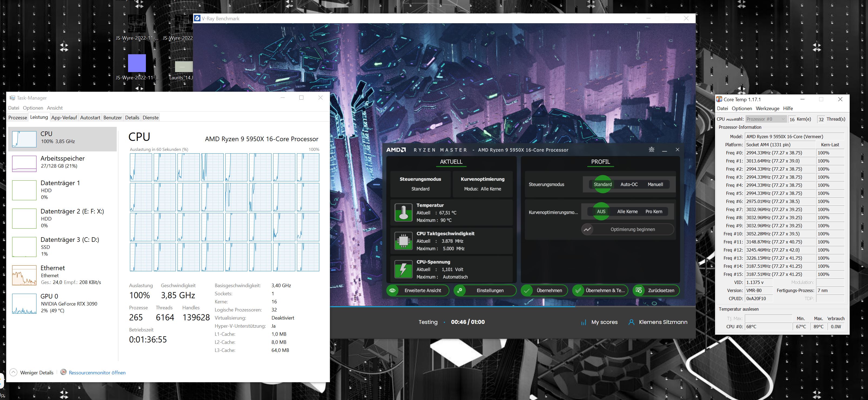Click the Ressourcenmonitor icon
868x400 pixels.
63,372
